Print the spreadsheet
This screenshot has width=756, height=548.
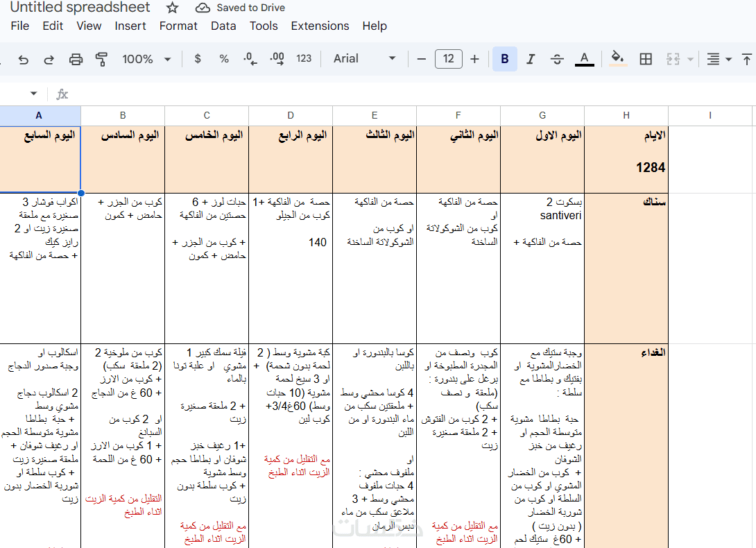click(x=76, y=60)
